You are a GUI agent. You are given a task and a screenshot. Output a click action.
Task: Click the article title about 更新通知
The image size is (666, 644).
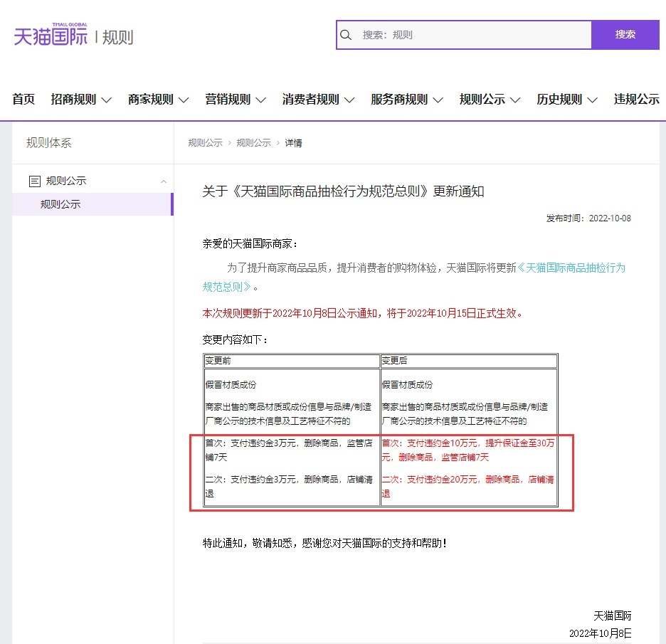tap(343, 191)
